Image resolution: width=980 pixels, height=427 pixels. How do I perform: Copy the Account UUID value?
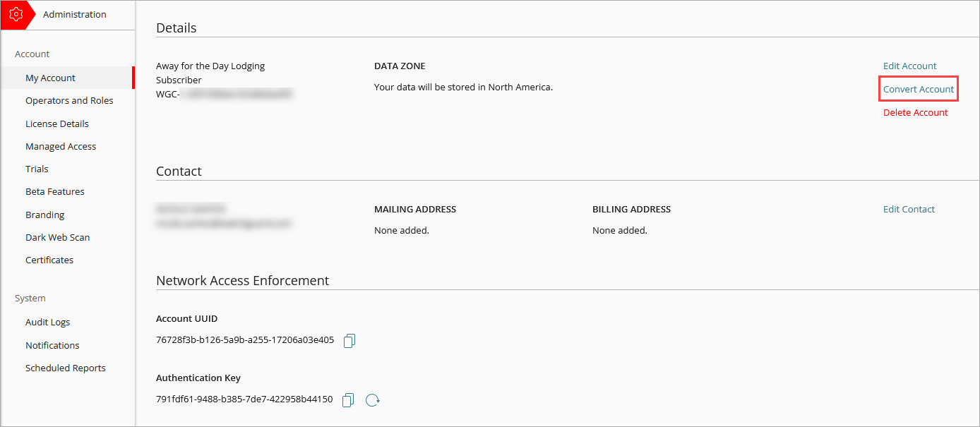(x=349, y=341)
